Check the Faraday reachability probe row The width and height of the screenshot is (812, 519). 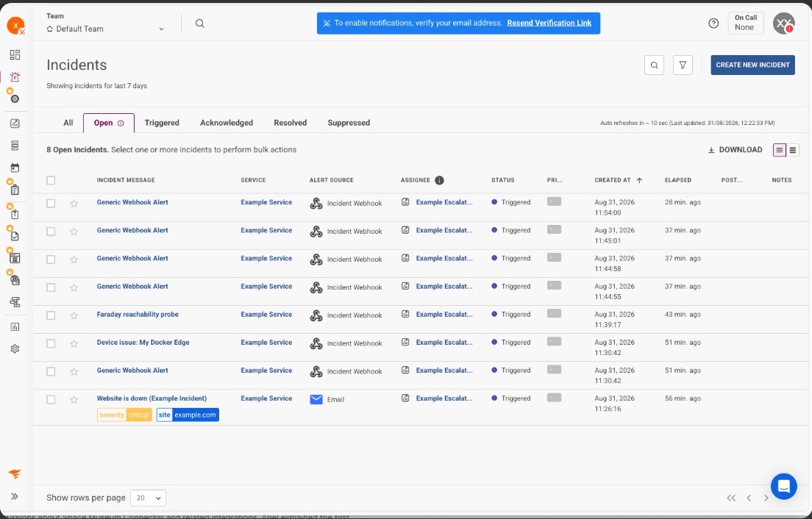(x=51, y=315)
